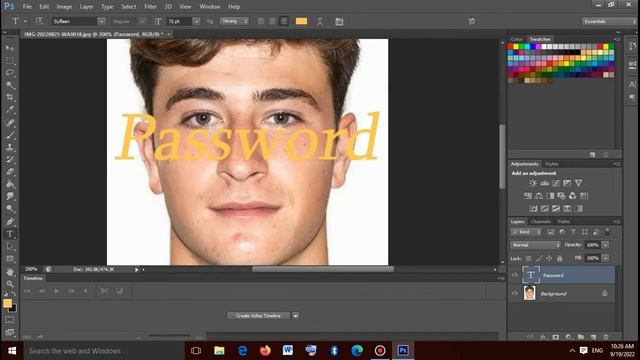Viewport: 640px width, 360px height.
Task: Open the Kind layer filter dropdown
Action: [x=526, y=232]
